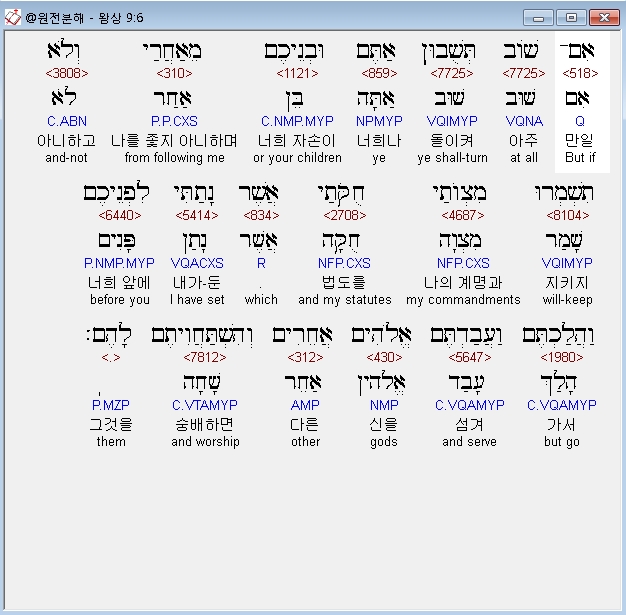Viewport: 626px width, 615px height.
Task: Click parsing code VQNA
Action: coord(524,121)
